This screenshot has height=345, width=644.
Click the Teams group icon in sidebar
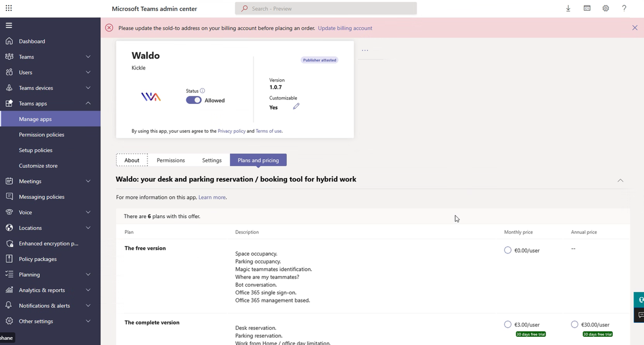pyautogui.click(x=9, y=56)
